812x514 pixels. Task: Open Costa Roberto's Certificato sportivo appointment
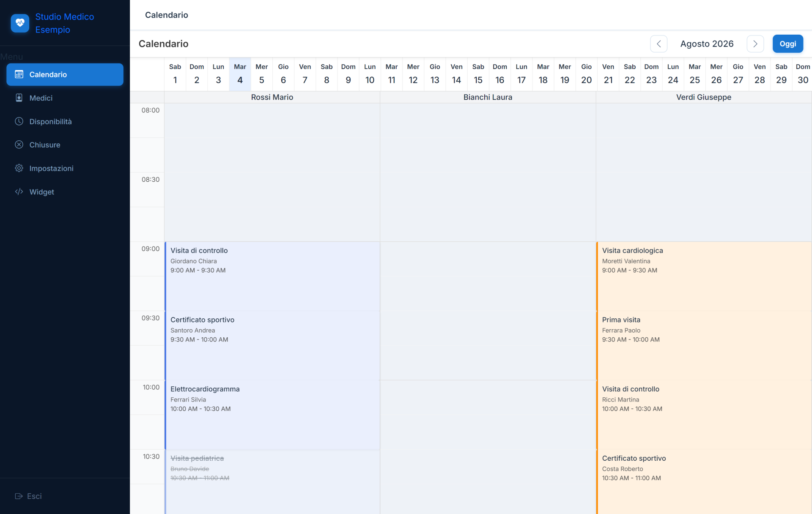(704, 482)
